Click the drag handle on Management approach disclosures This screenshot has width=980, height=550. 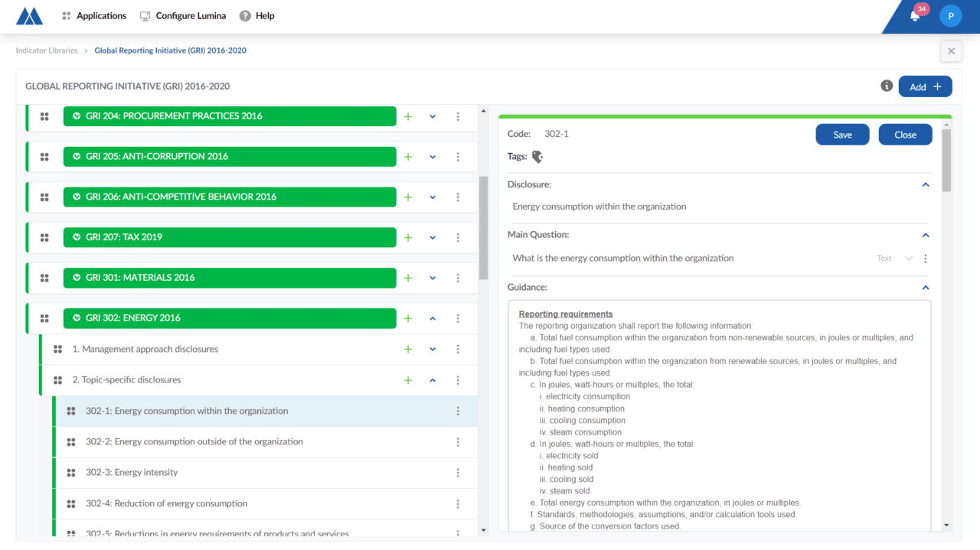coord(57,348)
